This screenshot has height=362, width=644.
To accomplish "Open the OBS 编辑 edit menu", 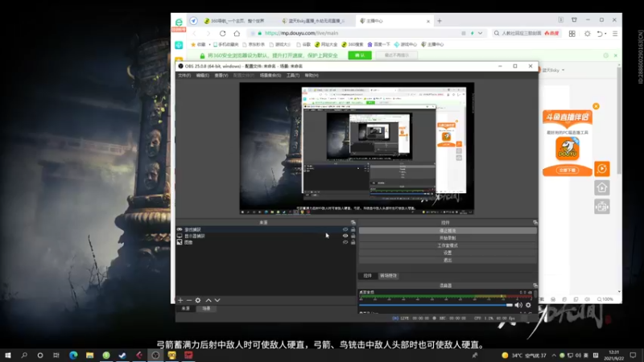I will click(x=203, y=76).
